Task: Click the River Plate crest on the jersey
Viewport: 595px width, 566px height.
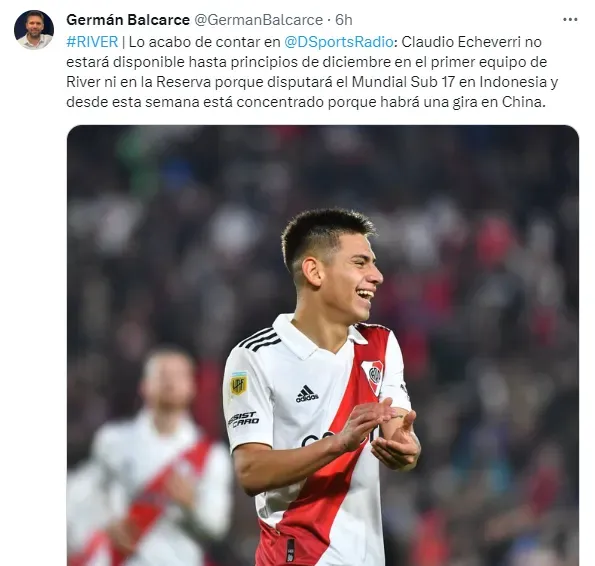Action: point(375,376)
